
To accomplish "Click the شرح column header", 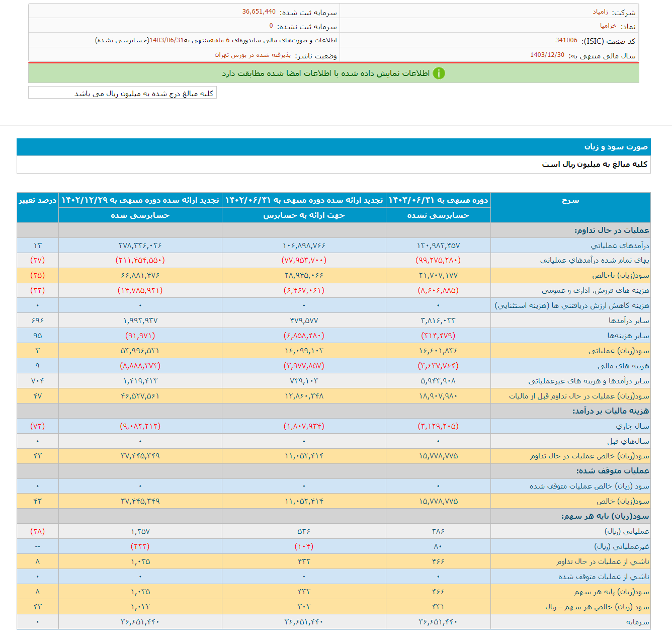I will (x=570, y=200).
